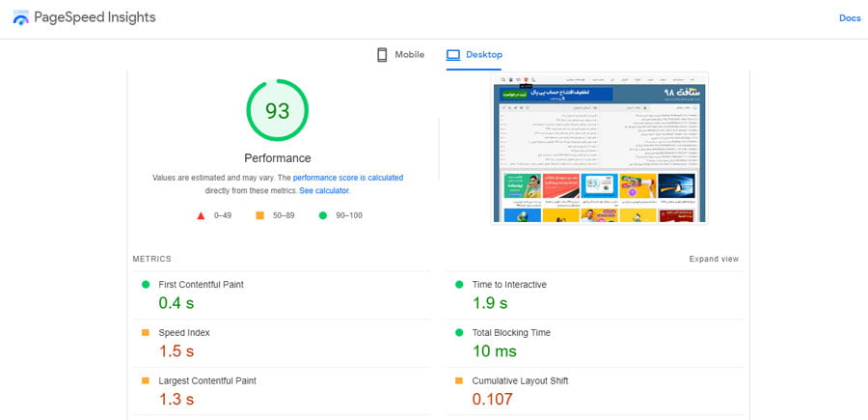Open the performance score is calculated link
The width and height of the screenshot is (868, 420).
point(348,178)
